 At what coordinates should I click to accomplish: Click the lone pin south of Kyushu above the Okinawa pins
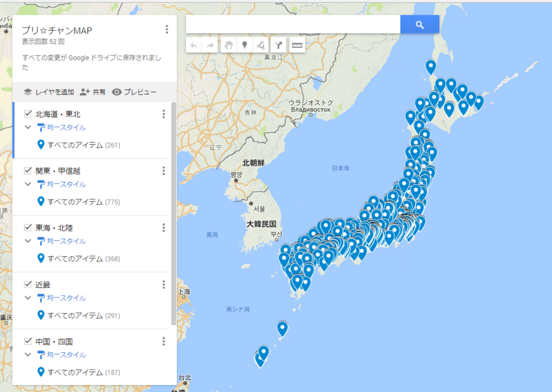tap(282, 329)
